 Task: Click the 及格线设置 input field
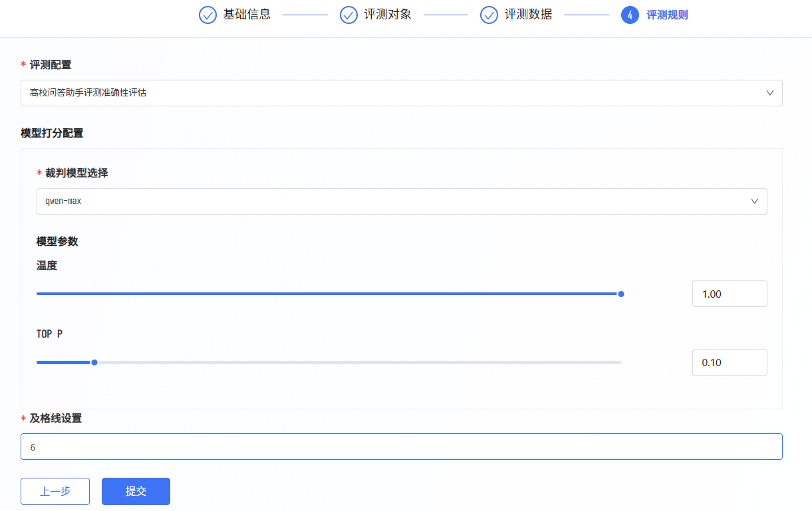(402, 447)
